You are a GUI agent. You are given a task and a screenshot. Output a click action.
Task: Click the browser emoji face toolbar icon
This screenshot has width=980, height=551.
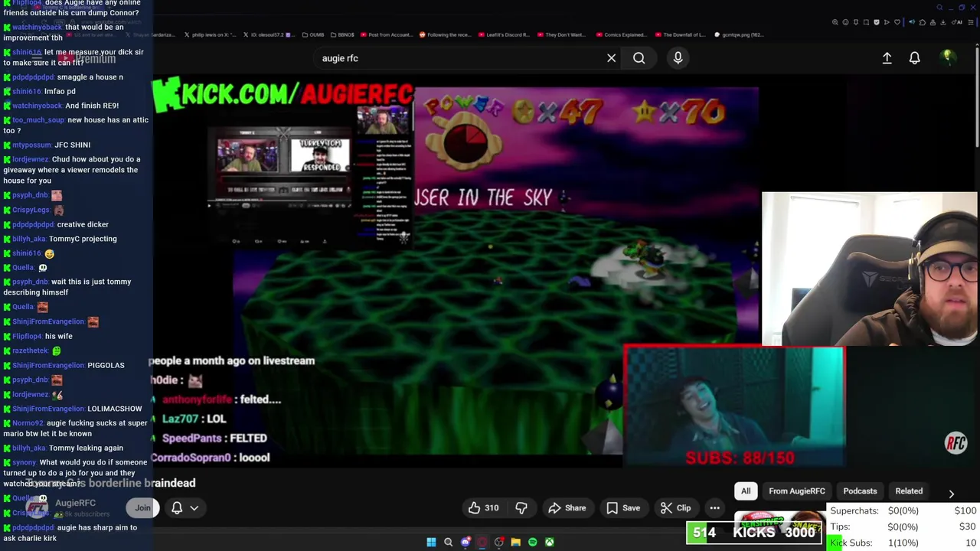(845, 22)
